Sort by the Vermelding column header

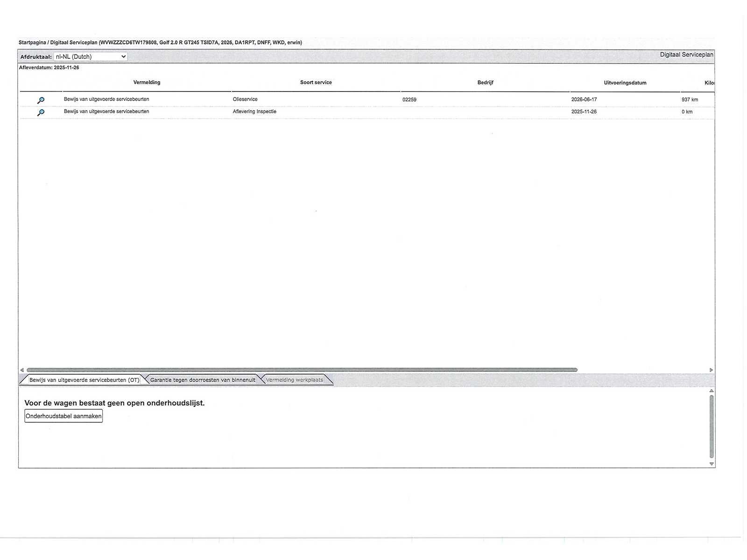tap(147, 83)
